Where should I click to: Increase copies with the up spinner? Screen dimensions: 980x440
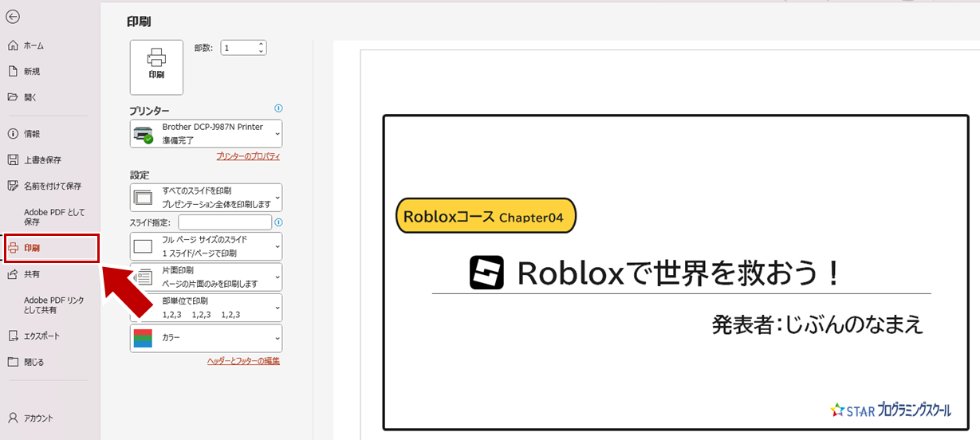pos(261,45)
